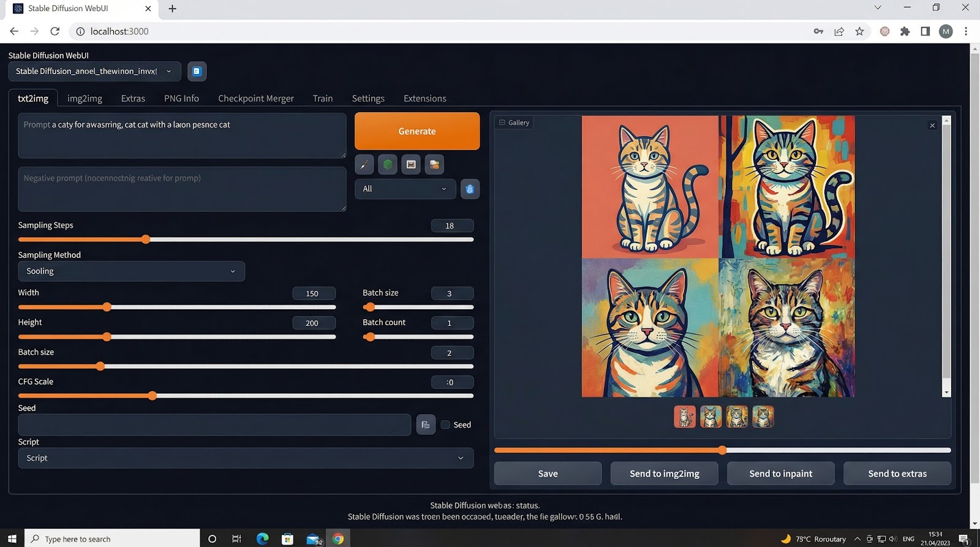
Task: Click the Save button
Action: pos(548,473)
